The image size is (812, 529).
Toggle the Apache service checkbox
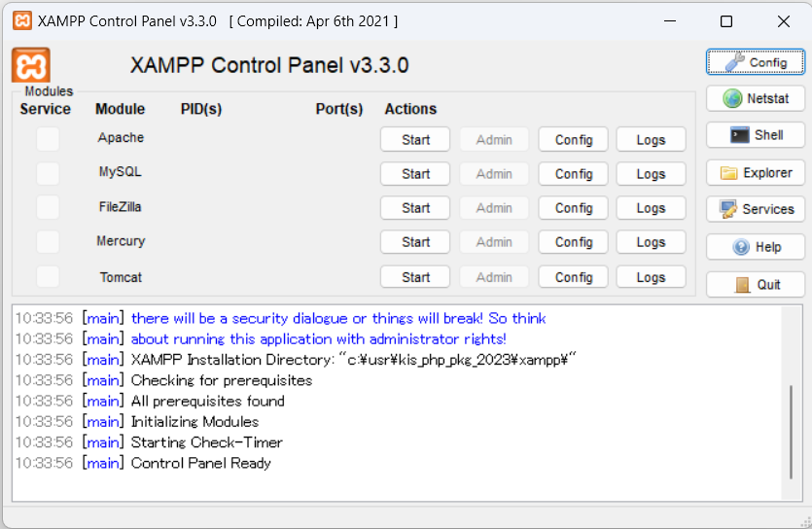point(48,139)
